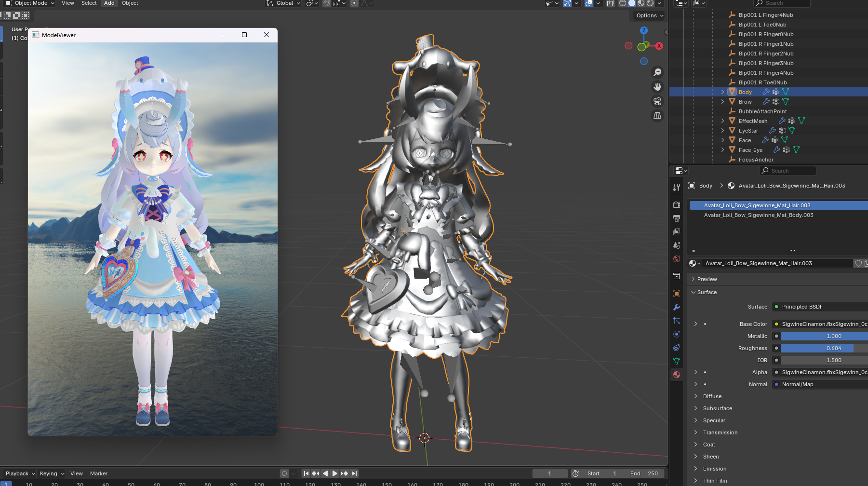868x486 pixels.
Task: Click the Base Color texture link button
Action: (x=820, y=324)
